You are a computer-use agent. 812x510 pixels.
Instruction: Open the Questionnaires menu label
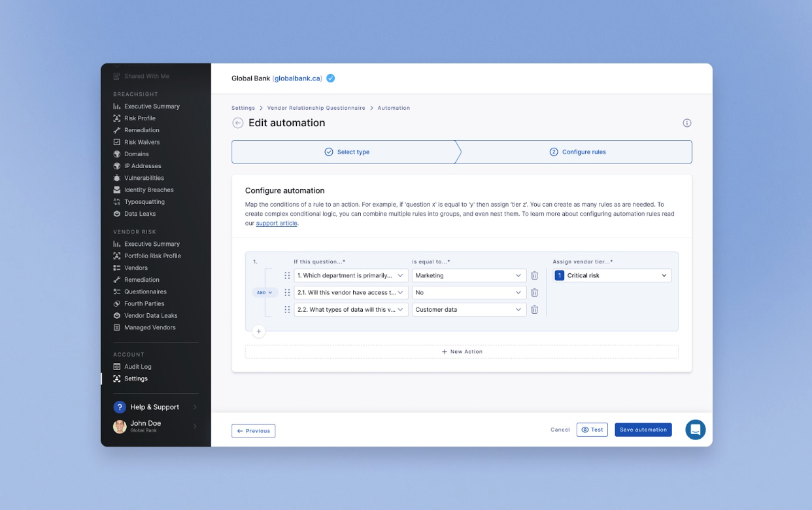145,292
